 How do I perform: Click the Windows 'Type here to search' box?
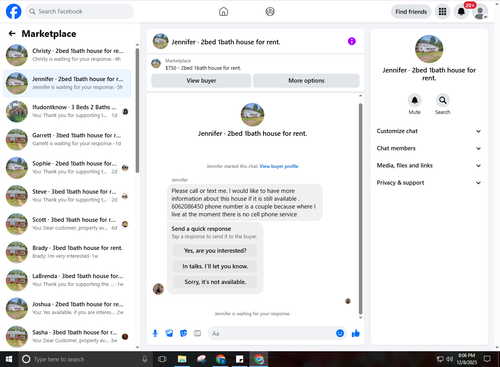85,359
